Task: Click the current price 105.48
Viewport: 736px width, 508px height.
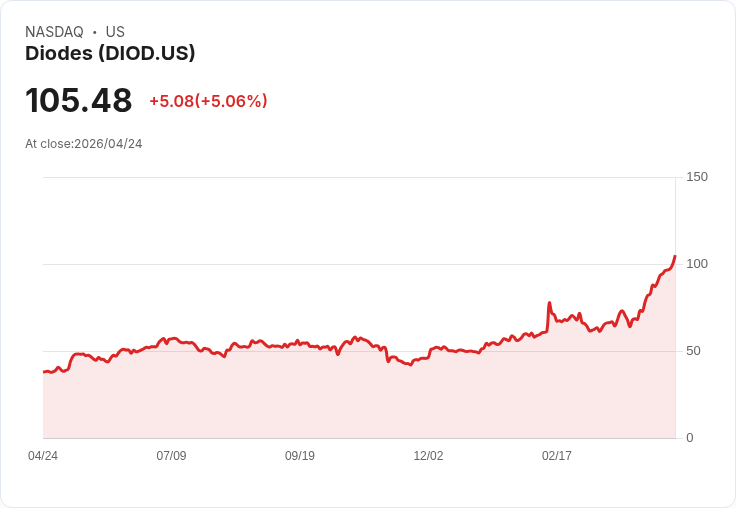Action: [x=79, y=101]
